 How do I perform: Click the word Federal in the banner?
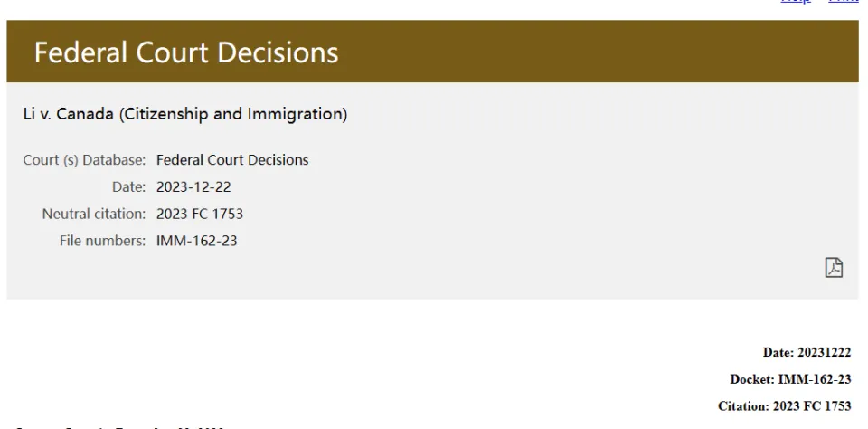click(x=81, y=52)
